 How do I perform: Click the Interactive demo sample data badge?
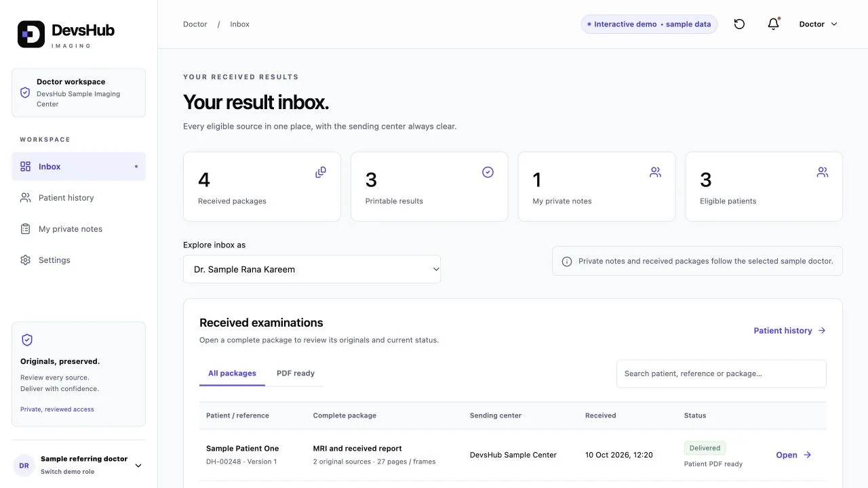(x=649, y=24)
